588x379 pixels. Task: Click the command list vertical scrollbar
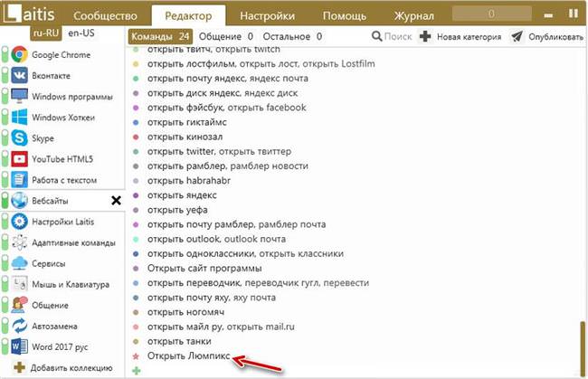[583, 348]
